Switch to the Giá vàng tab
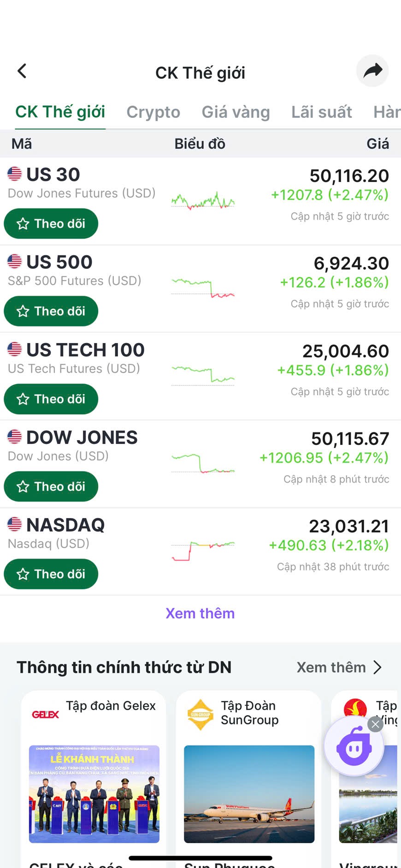 tap(236, 112)
